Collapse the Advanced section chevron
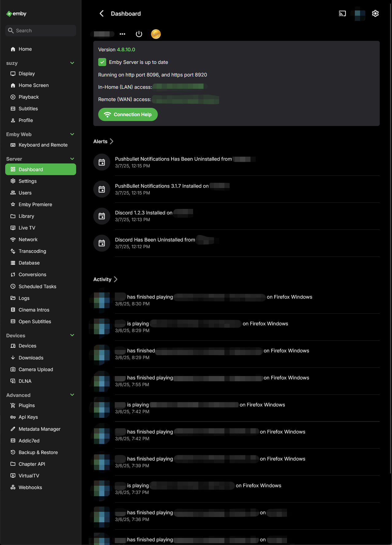The height and width of the screenshot is (545, 392). click(72, 395)
